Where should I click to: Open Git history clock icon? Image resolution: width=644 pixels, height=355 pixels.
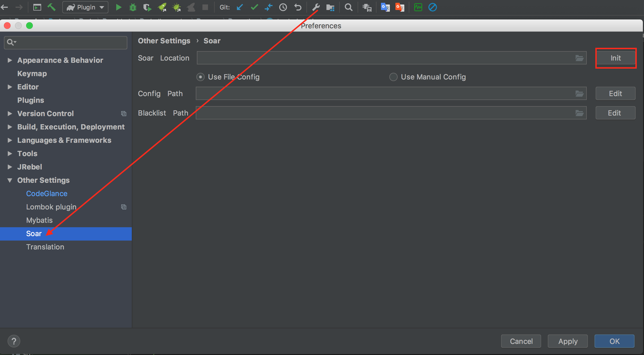click(x=283, y=7)
